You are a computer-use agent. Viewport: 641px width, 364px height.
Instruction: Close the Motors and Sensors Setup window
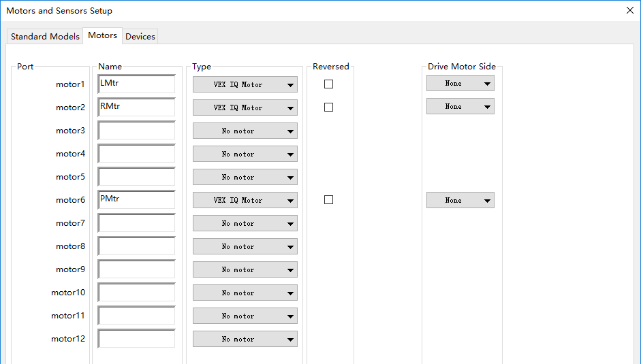(x=629, y=10)
